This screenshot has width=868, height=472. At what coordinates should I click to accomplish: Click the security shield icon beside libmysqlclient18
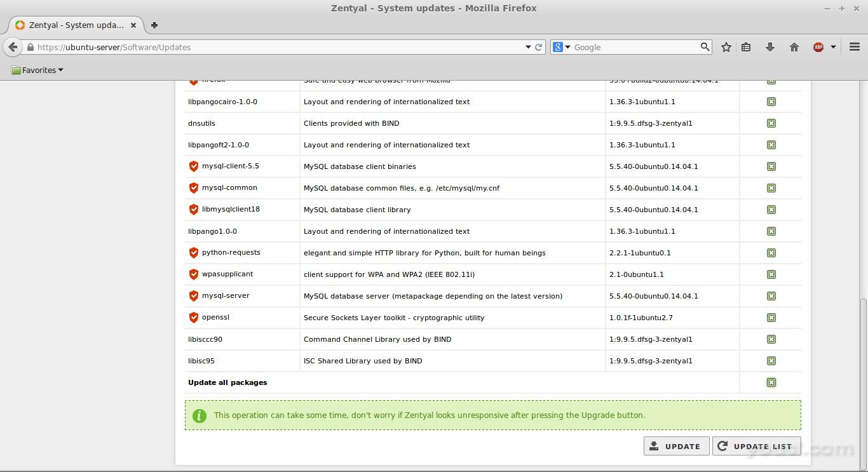click(x=194, y=210)
